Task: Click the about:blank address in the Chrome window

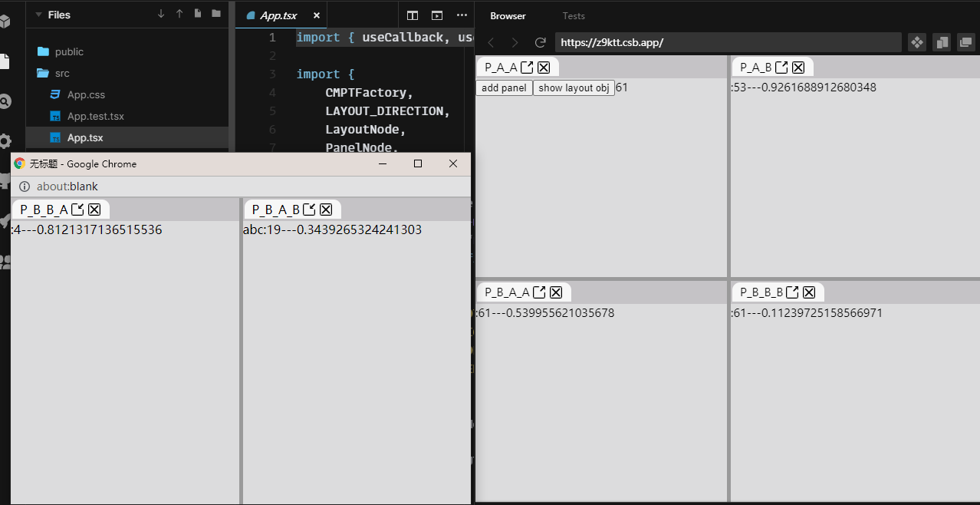Action: (67, 186)
